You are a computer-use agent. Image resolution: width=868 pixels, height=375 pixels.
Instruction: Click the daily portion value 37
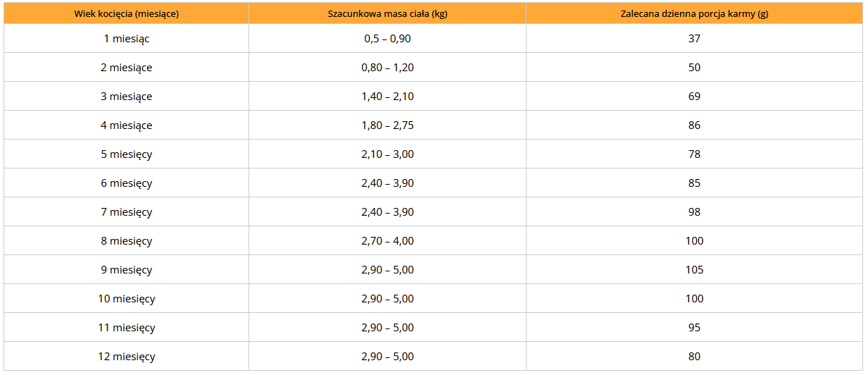coord(694,39)
